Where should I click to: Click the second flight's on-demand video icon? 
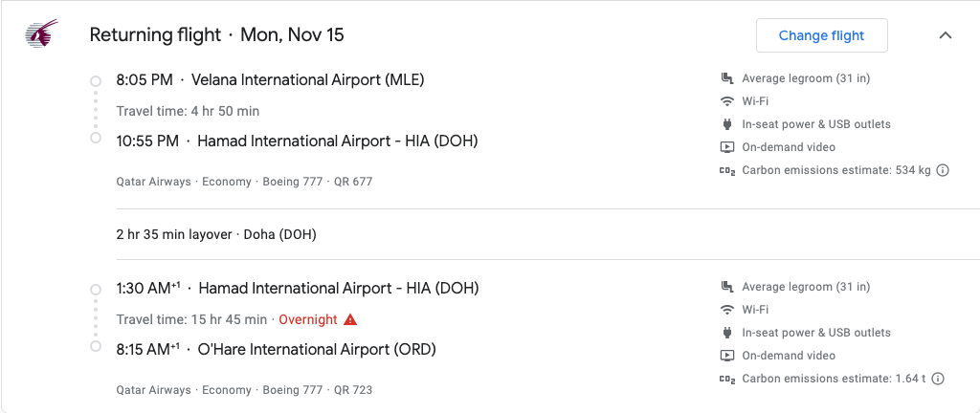[x=726, y=356]
